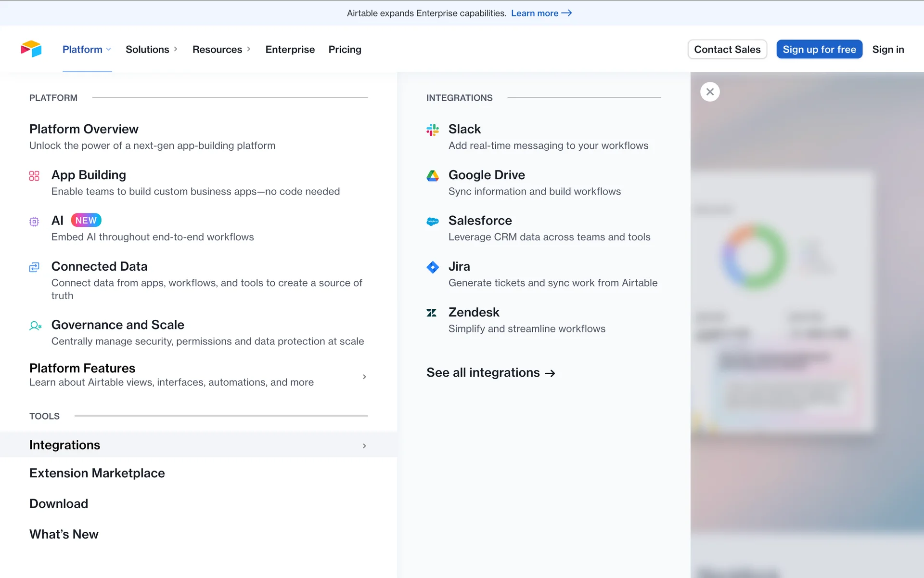Click the Airtable logo icon
The height and width of the screenshot is (578, 924).
click(31, 49)
